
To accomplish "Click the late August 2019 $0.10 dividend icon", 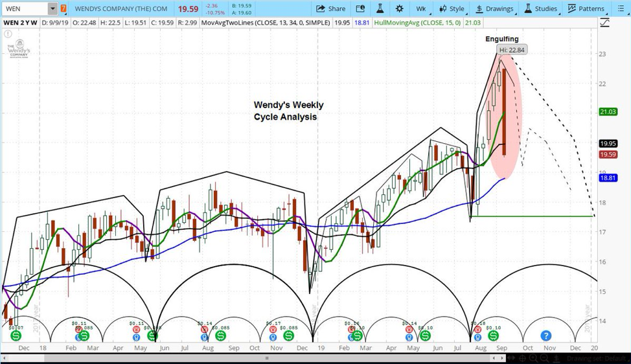I will click(494, 336).
